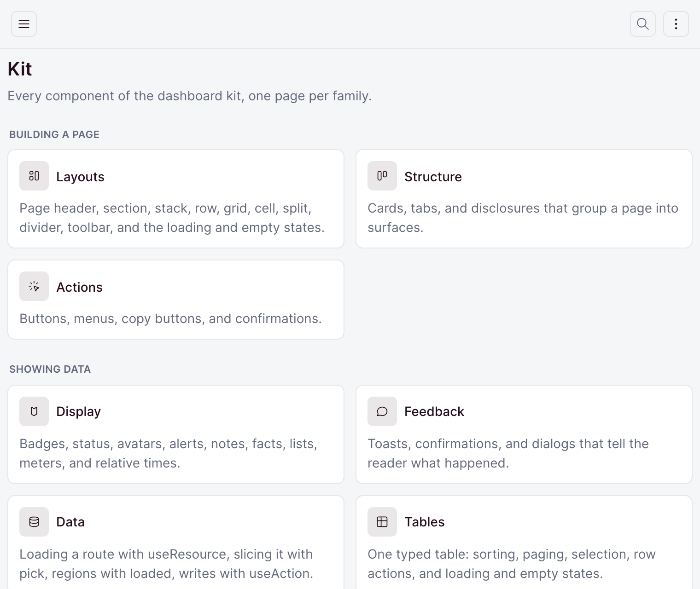Screen dimensions: 700x589
Task: Click the Tables grid icon
Action: [382, 522]
